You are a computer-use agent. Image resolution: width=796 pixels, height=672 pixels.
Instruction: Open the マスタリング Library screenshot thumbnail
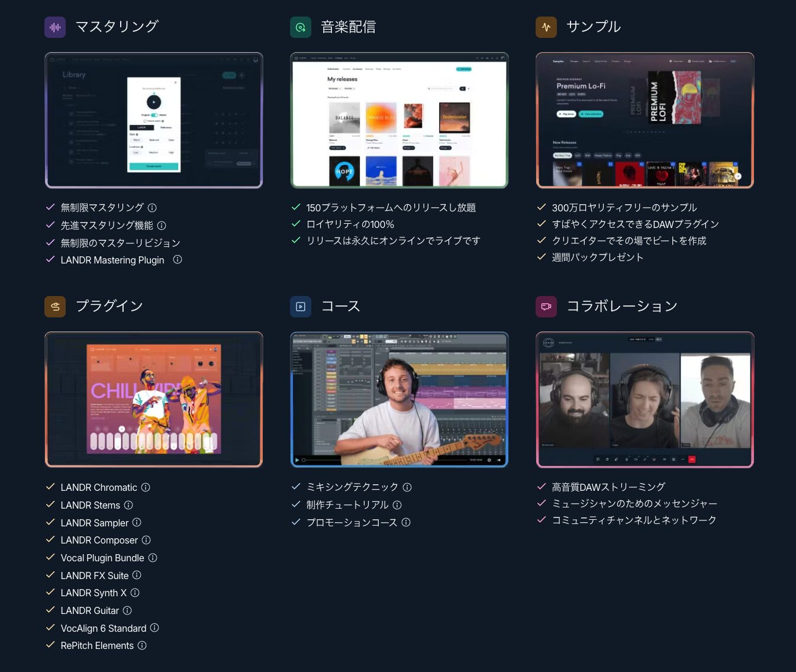(x=154, y=120)
